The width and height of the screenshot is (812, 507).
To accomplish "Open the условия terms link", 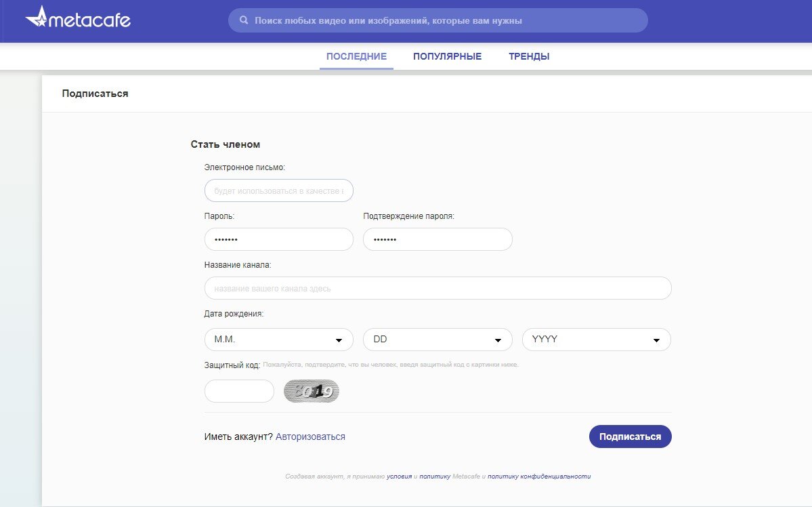I will click(x=399, y=476).
